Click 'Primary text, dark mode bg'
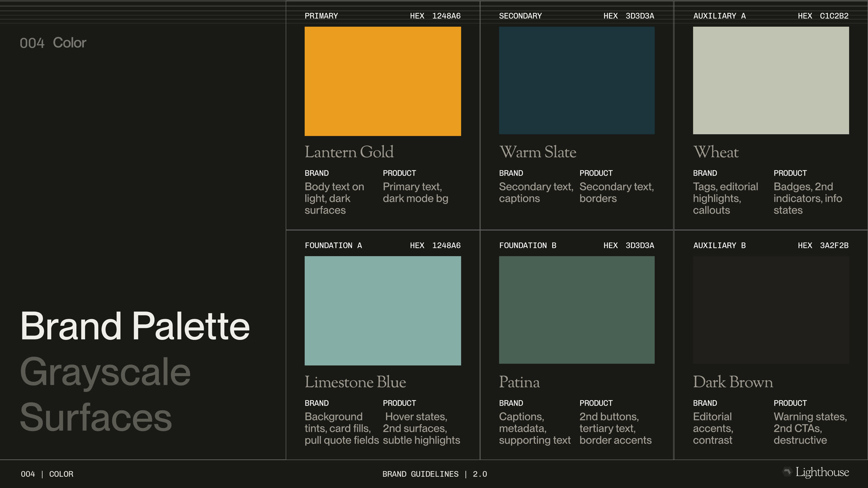 416,193
